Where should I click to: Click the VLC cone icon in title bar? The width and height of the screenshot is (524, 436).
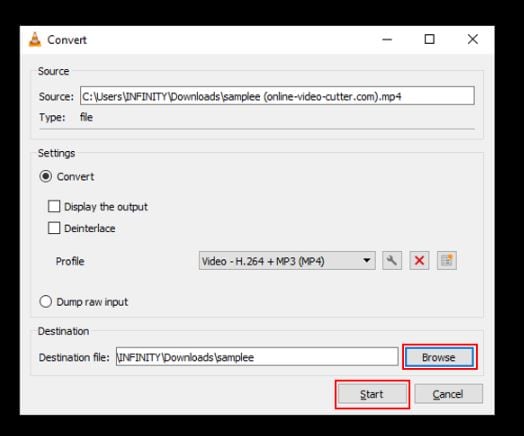pos(35,40)
